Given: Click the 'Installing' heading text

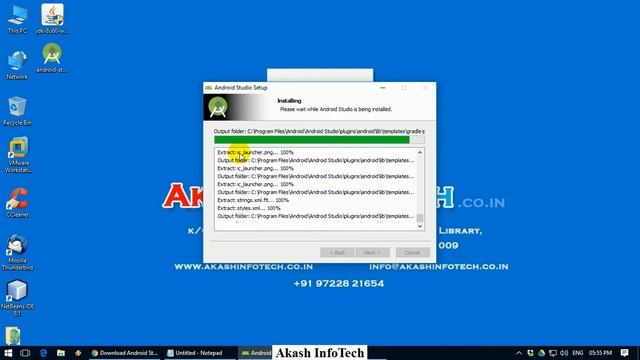Looking at the screenshot, I should 289,101.
